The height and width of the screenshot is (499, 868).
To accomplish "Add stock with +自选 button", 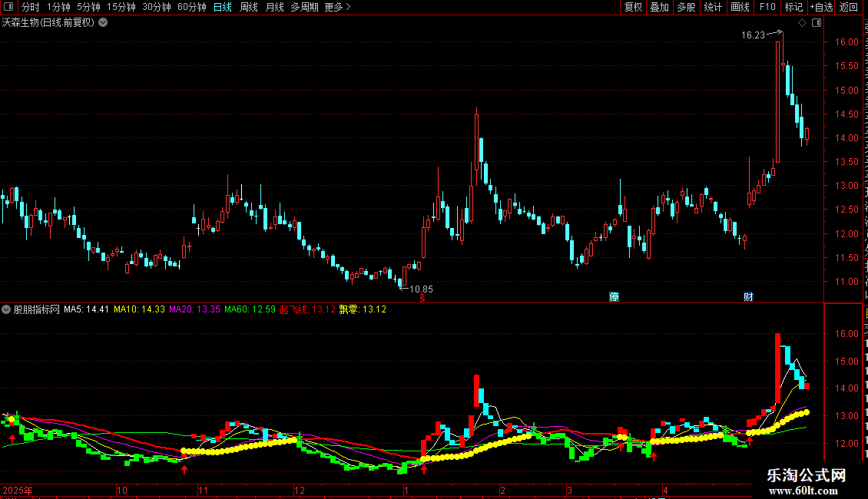I will coord(821,7).
